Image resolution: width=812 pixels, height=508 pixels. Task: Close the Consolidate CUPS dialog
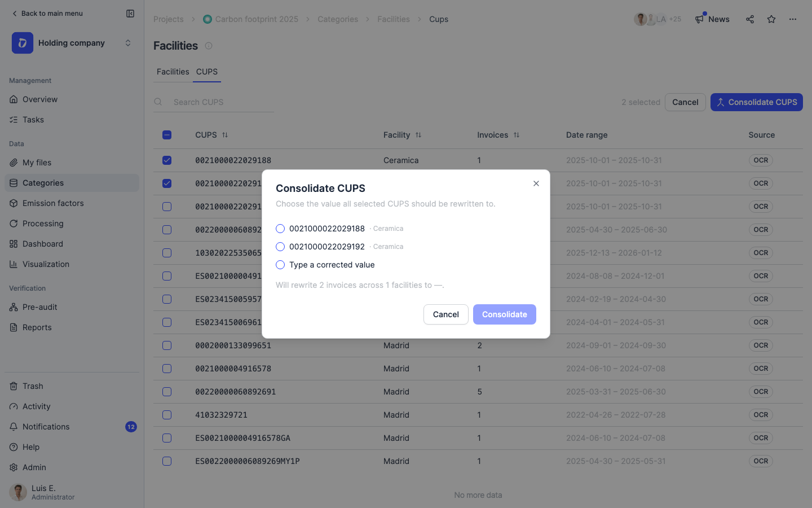tap(536, 183)
